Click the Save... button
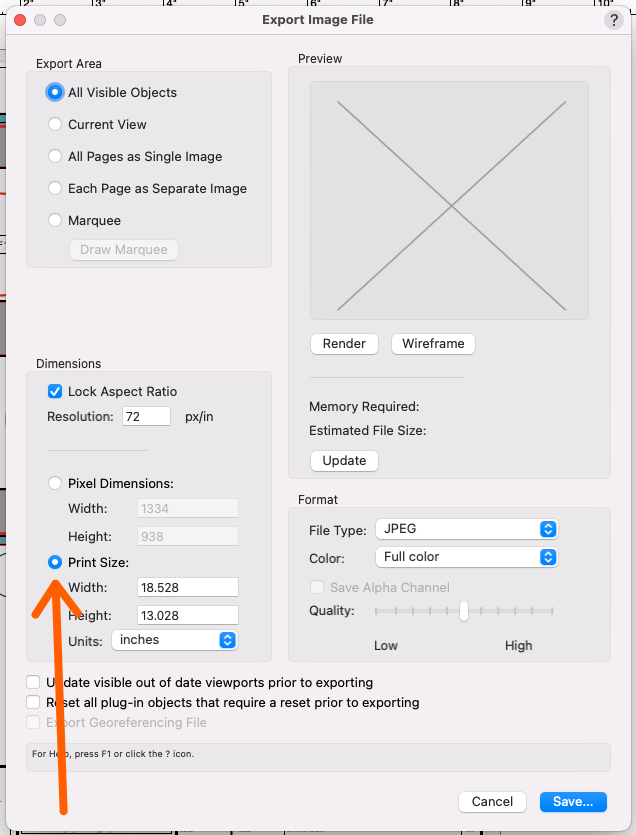 573,801
